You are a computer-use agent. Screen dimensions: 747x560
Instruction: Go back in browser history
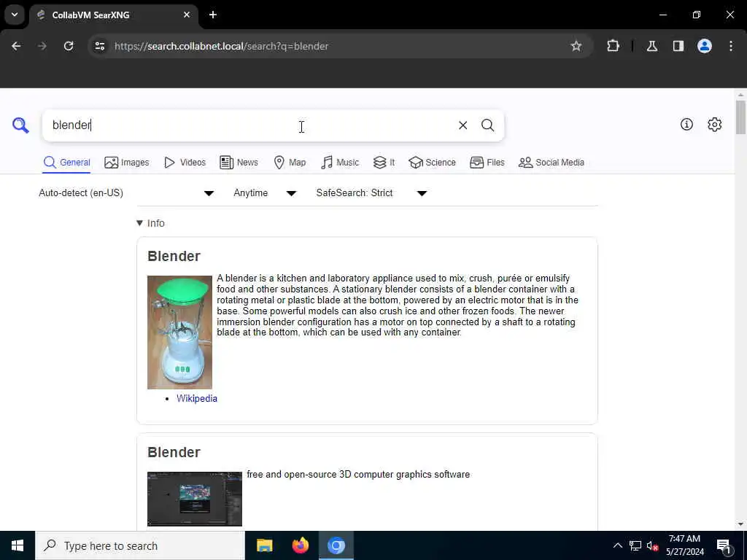pyautogui.click(x=16, y=46)
